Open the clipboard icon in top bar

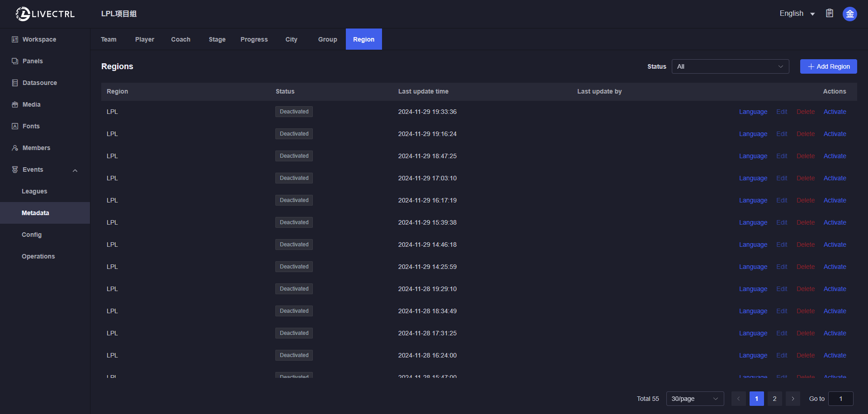[830, 14]
